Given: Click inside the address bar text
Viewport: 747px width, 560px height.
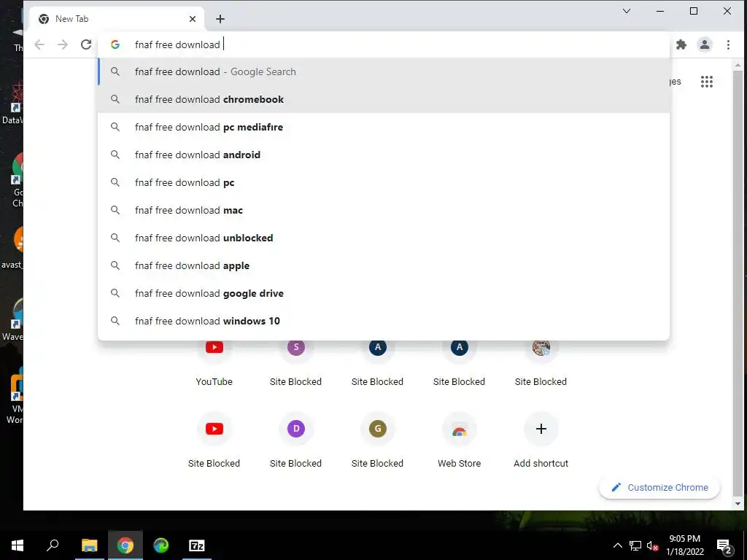Looking at the screenshot, I should pyautogui.click(x=177, y=44).
